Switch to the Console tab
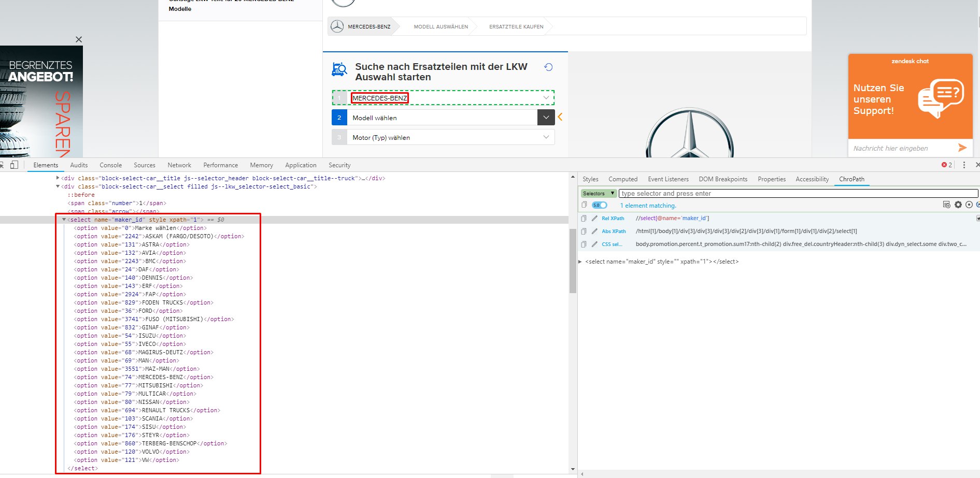Image resolution: width=980 pixels, height=478 pixels. point(111,165)
